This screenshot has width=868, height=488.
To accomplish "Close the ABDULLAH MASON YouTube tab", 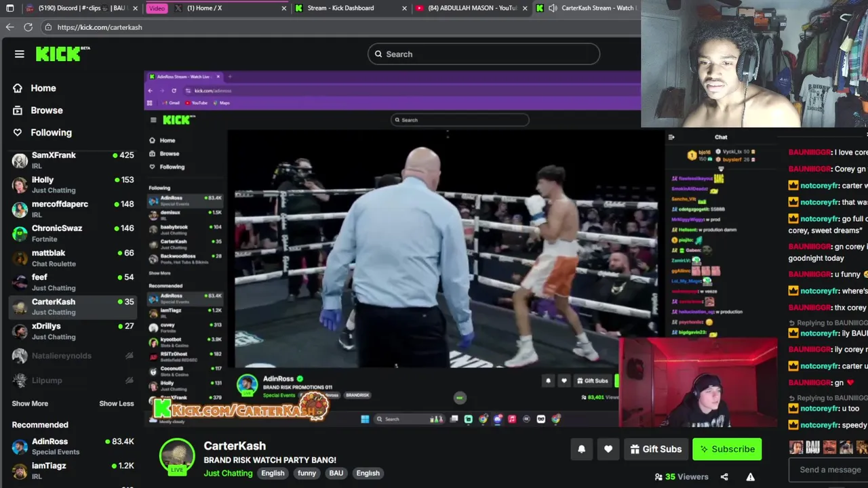I will pyautogui.click(x=525, y=8).
